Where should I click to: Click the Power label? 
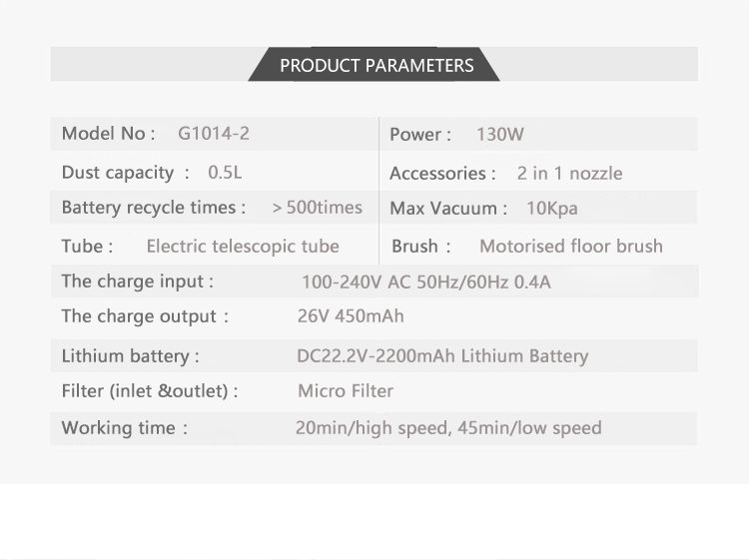click(x=420, y=135)
